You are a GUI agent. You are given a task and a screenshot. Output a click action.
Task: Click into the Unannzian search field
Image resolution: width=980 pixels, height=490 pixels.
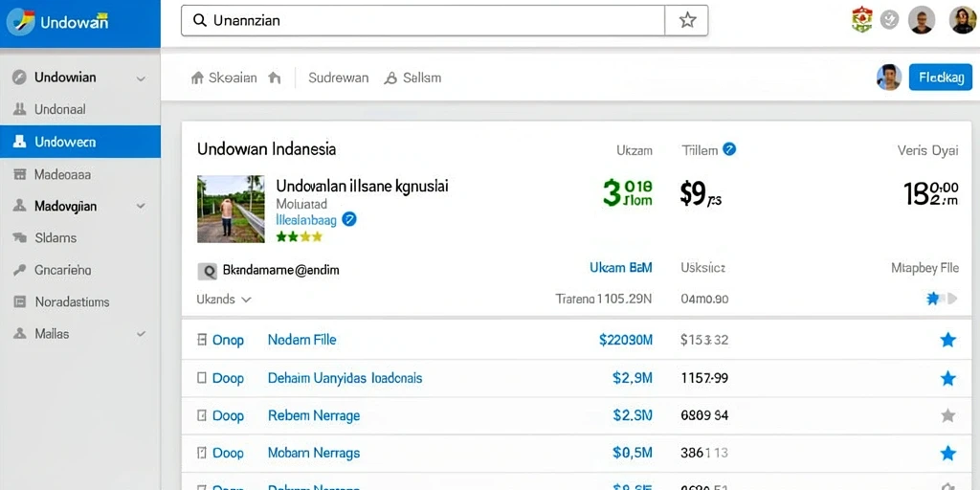[x=423, y=20]
